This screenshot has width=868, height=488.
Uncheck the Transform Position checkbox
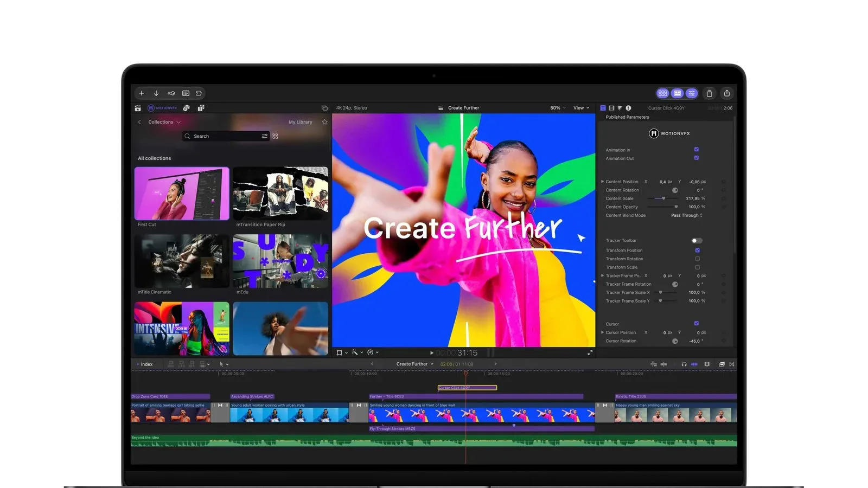[x=697, y=251]
